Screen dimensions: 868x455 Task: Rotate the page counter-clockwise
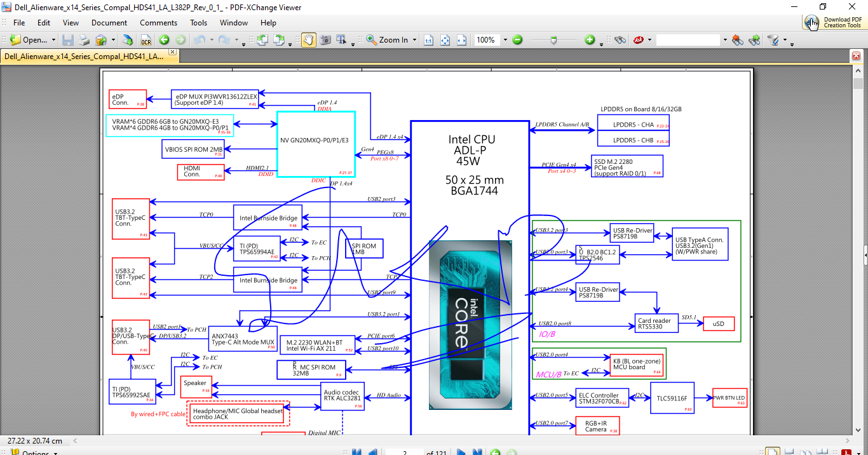pos(262,39)
